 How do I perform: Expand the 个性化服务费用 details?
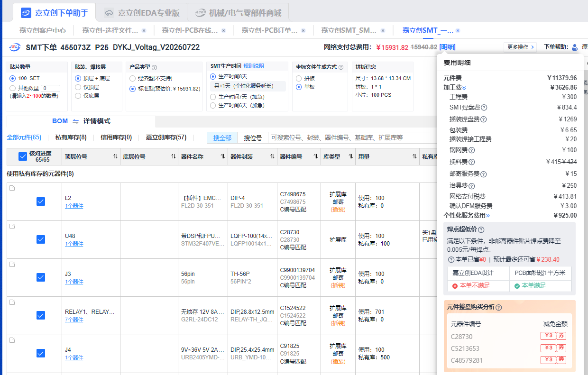pos(488,215)
